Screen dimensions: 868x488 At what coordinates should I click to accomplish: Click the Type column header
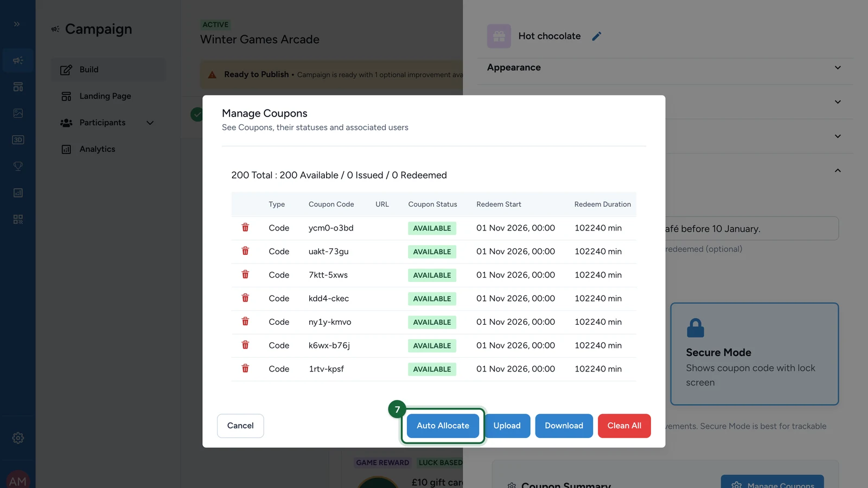[x=277, y=204]
